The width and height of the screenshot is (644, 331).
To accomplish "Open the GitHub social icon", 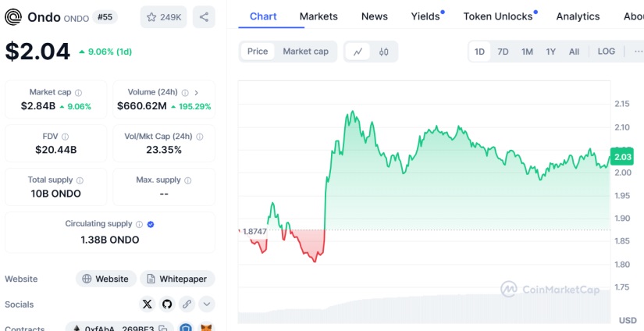I will point(166,304).
